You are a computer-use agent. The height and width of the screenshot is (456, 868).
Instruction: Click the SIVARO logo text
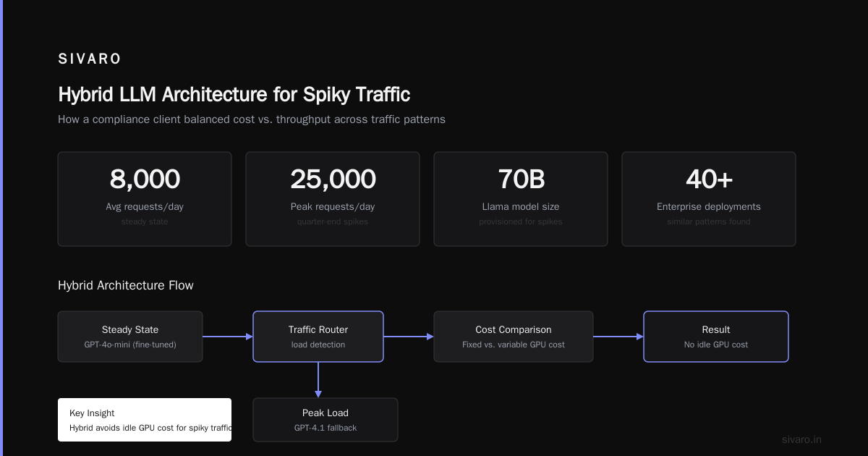(x=90, y=59)
